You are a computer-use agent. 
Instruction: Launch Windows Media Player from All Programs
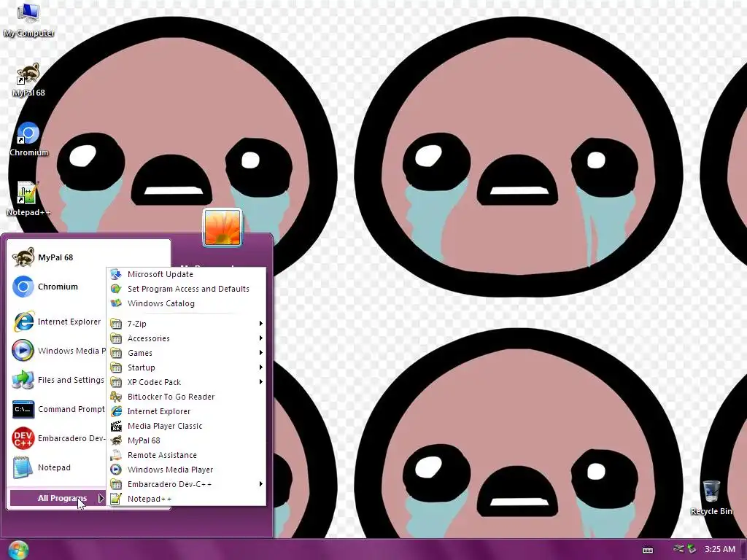[186, 470]
